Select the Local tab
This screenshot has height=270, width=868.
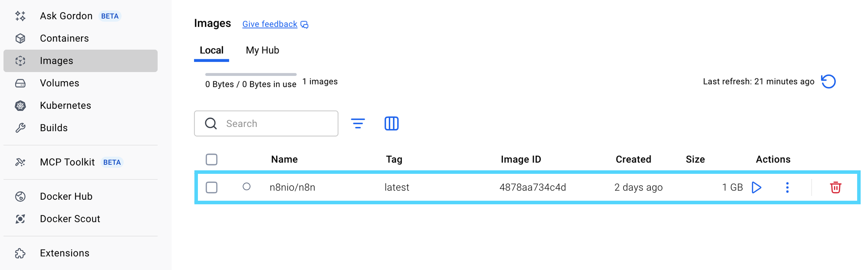[211, 50]
